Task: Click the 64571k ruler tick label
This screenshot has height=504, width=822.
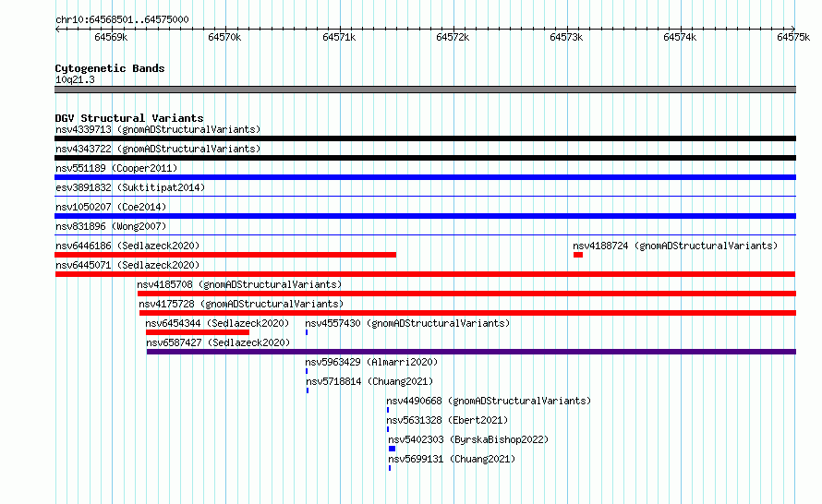Action: pos(339,37)
